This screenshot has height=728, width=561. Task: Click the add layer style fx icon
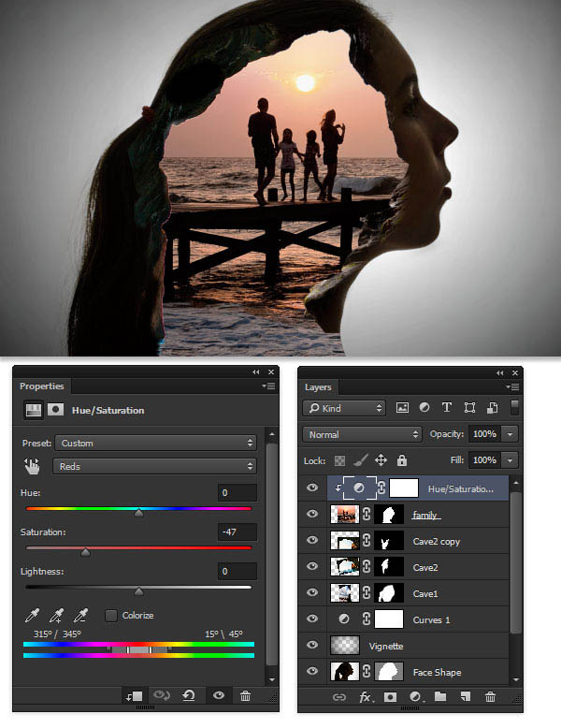(367, 696)
